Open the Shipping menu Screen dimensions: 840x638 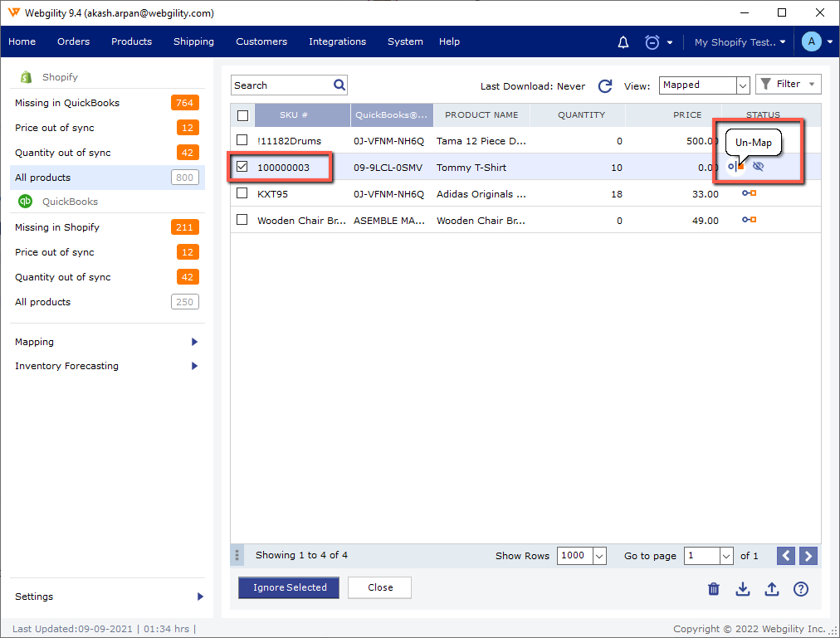193,41
